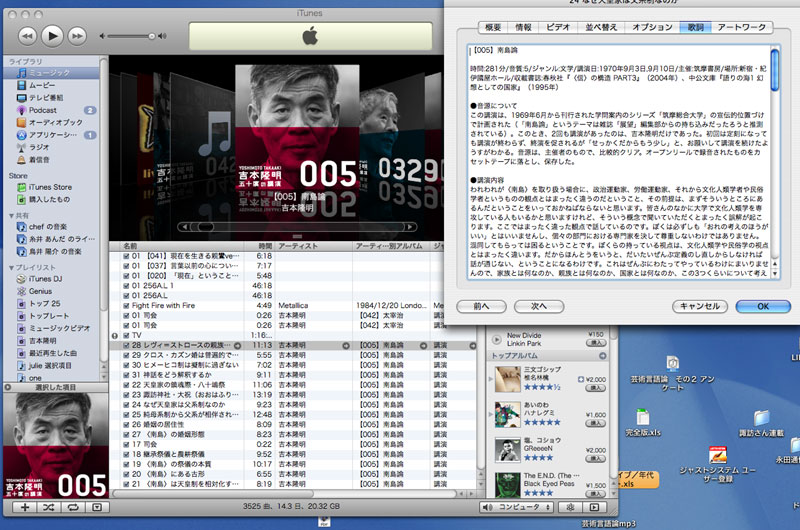Confirm the dialog with OK

coord(763,307)
